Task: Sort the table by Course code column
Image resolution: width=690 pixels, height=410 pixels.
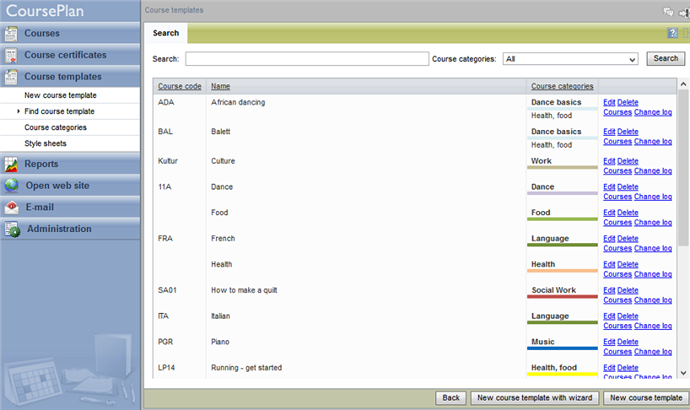Action: point(180,86)
